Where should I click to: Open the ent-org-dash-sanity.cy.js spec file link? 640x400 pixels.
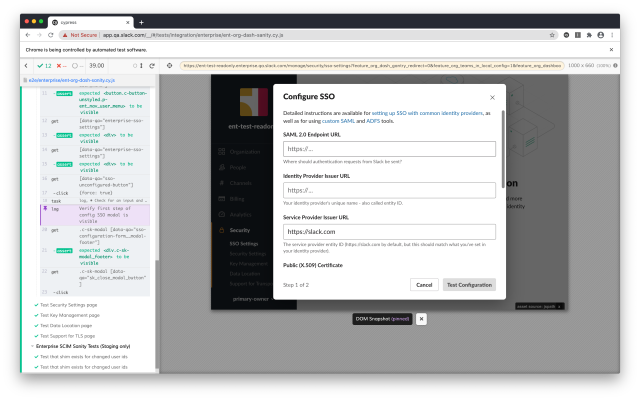point(71,80)
